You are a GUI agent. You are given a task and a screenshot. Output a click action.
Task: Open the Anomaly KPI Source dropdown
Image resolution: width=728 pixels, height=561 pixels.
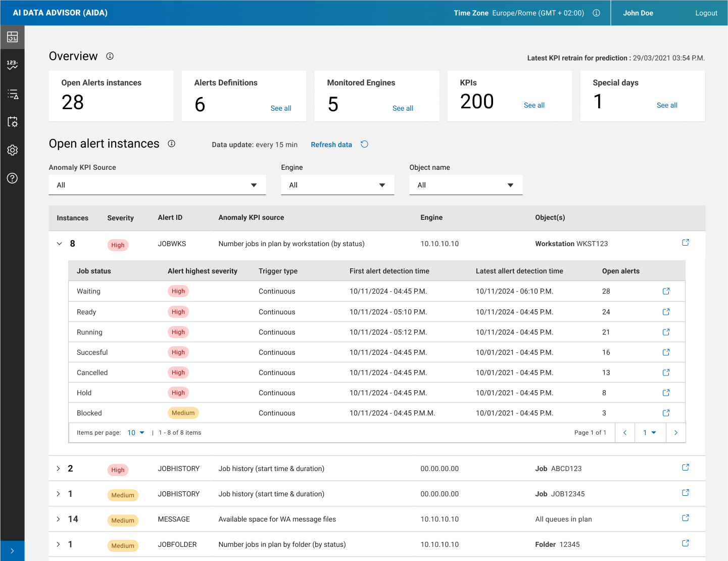pyautogui.click(x=157, y=185)
